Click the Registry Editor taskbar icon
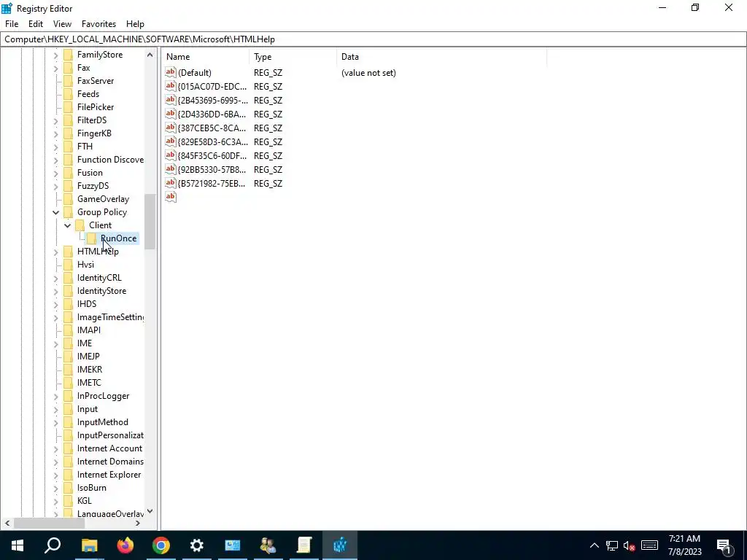Image resolution: width=747 pixels, height=560 pixels. (340, 545)
